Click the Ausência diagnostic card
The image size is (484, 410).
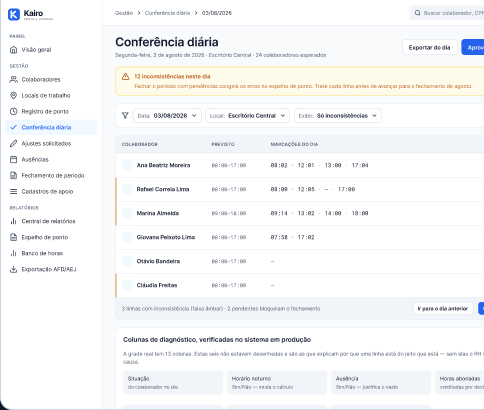pos(381,382)
